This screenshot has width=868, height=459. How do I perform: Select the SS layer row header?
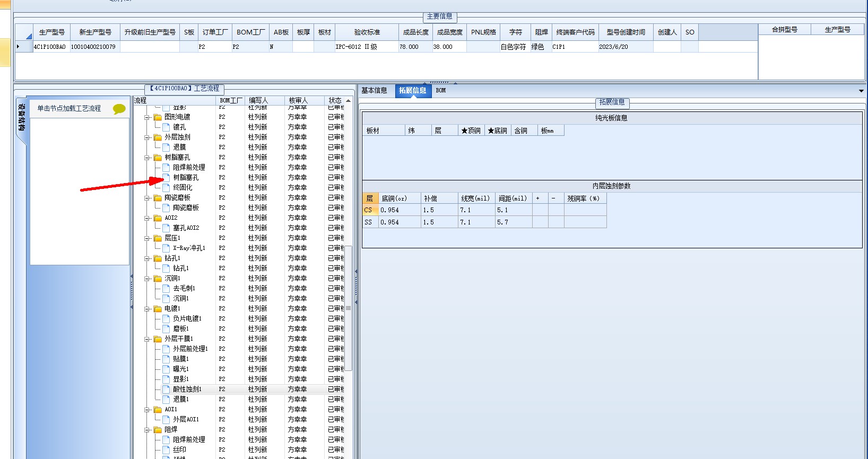click(x=370, y=222)
